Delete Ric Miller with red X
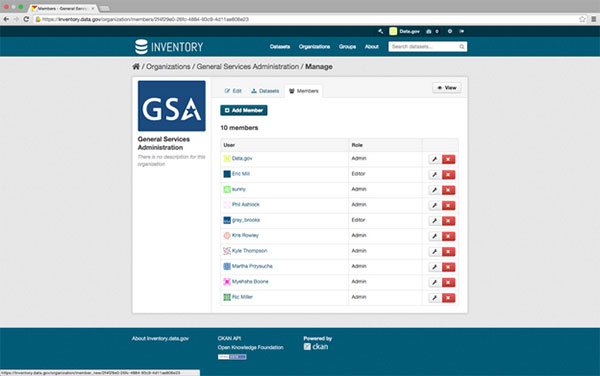The height and width of the screenshot is (376, 600). click(448, 298)
